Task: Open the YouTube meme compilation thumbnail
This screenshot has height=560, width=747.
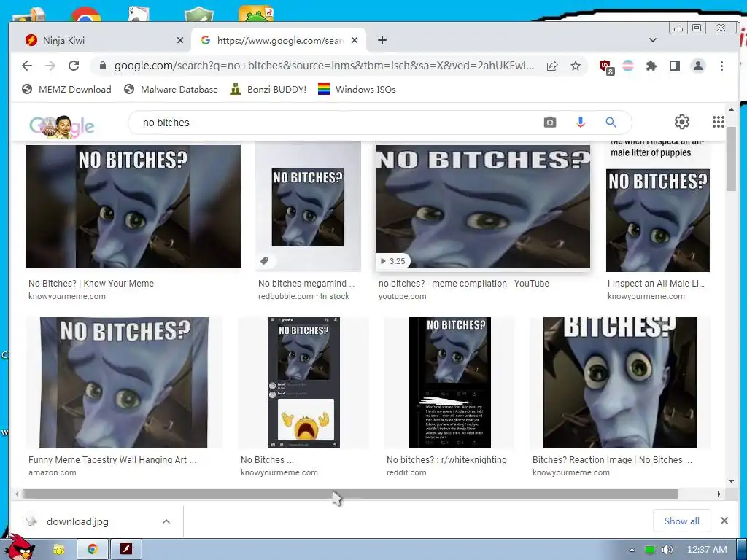Action: [483, 206]
